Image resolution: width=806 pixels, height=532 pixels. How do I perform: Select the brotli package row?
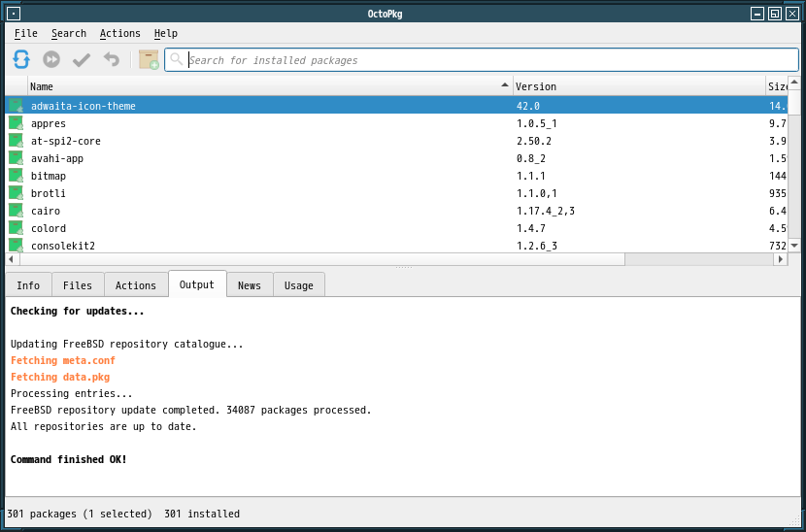(396, 193)
